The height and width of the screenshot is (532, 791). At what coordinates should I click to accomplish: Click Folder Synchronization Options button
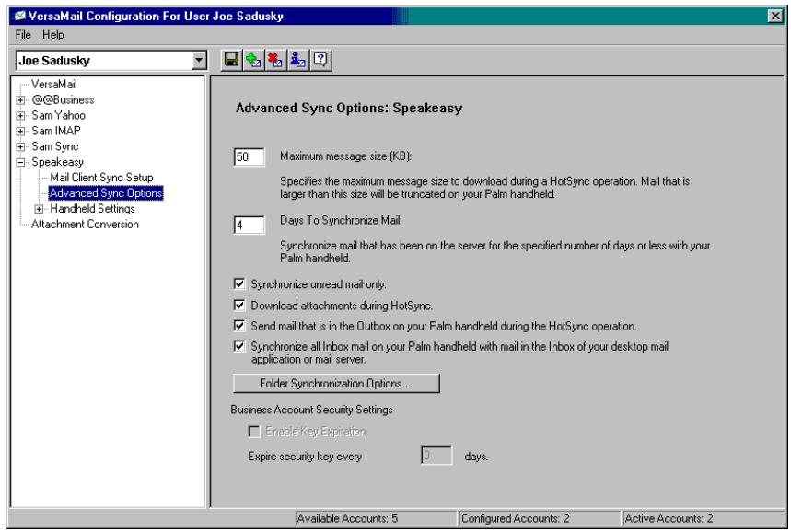336,383
